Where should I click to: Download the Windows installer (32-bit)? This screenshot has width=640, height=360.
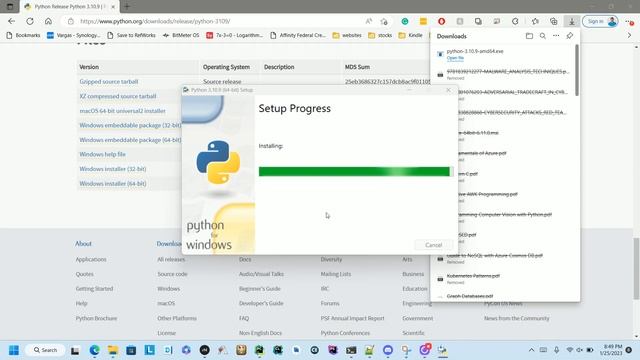coord(113,169)
